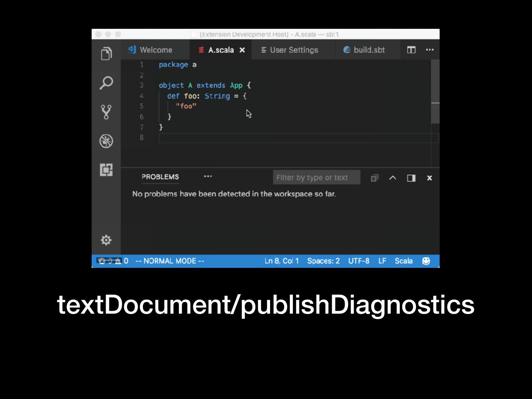Focus the 'Filter by type or text' field
This screenshot has width=532, height=399.
[317, 177]
